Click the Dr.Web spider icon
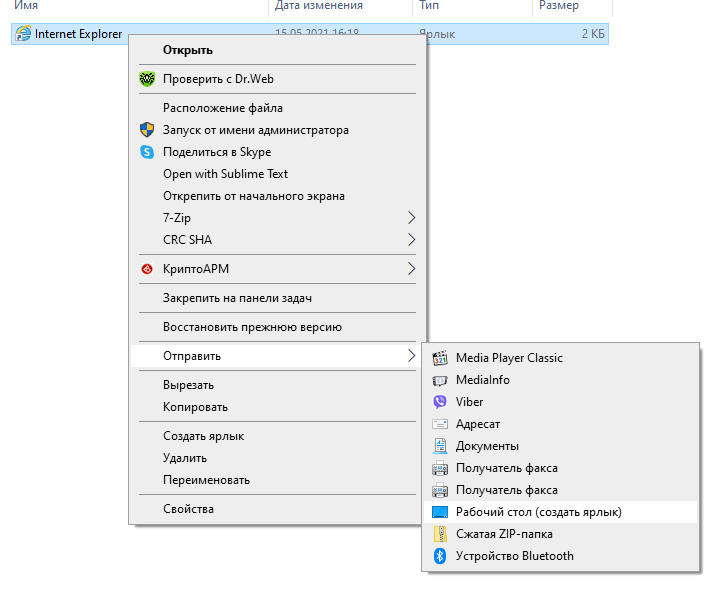 (x=147, y=79)
